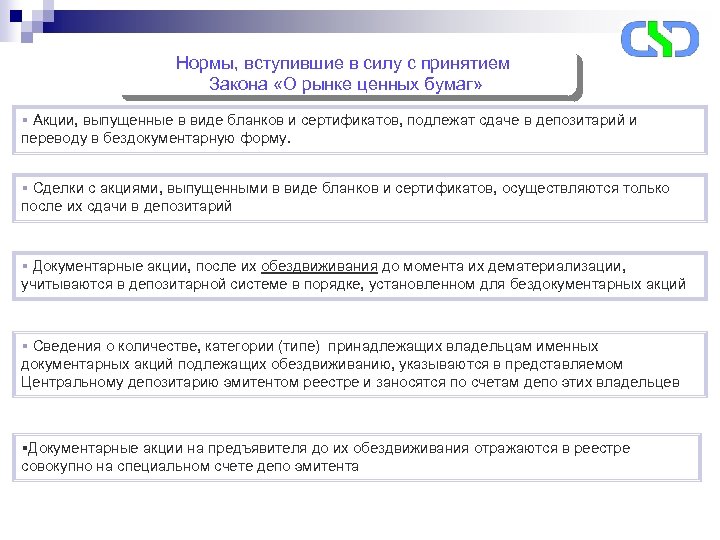Select the slide title "Нормы, вступившие в силу с принятием"

pos(343,63)
